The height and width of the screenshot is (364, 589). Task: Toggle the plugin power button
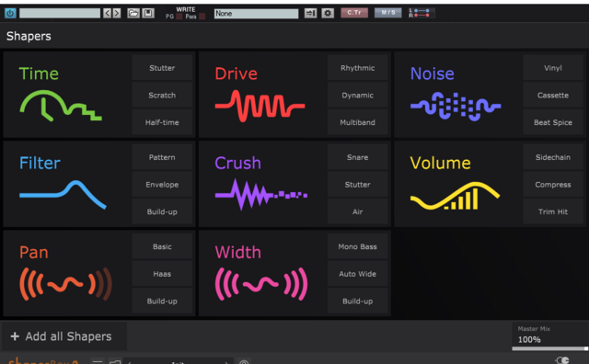click(x=10, y=14)
